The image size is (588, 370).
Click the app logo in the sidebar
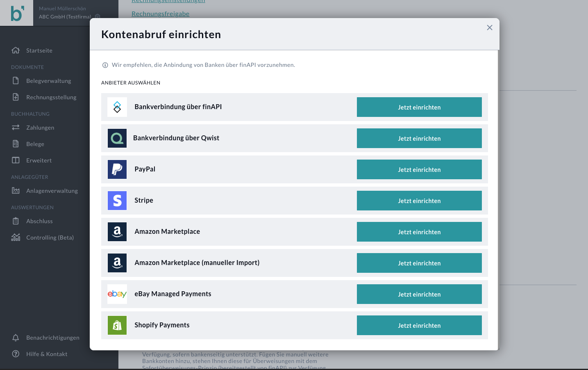coord(16,13)
